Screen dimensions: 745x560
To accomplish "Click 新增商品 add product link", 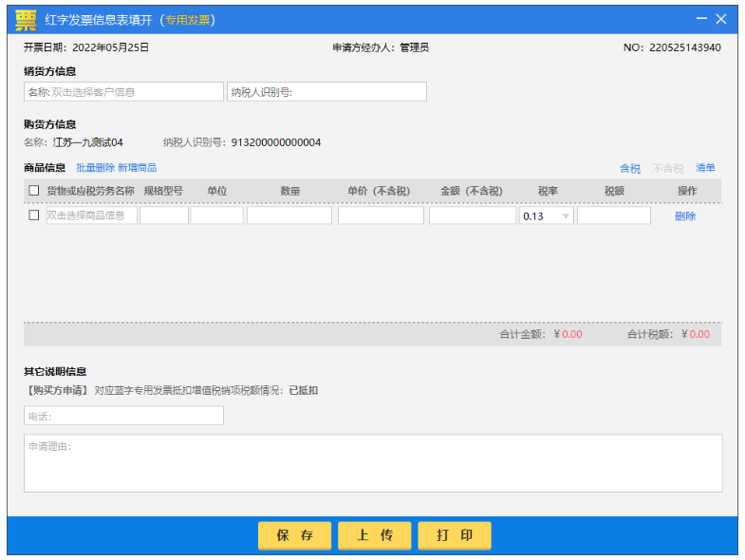I will pyautogui.click(x=138, y=168).
